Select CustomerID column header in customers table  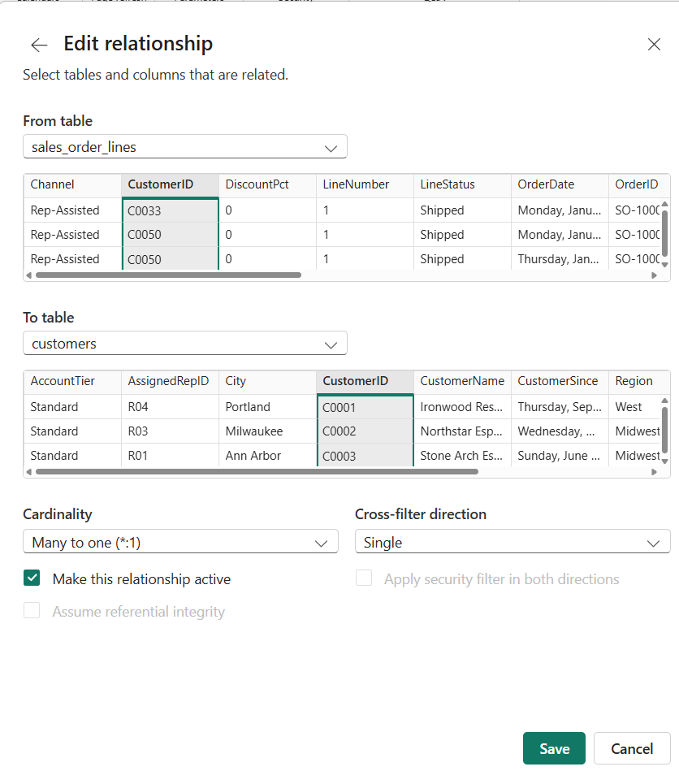pyautogui.click(x=365, y=381)
